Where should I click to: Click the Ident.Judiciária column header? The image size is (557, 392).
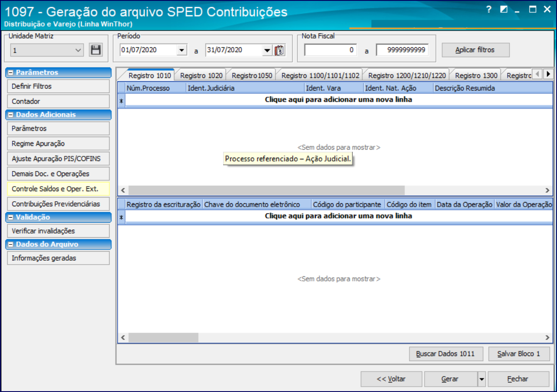click(245, 88)
